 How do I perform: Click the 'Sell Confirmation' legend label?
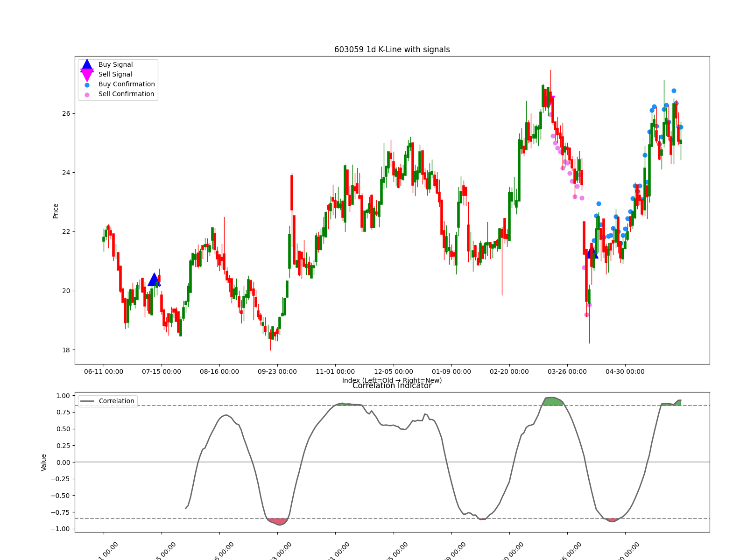[126, 94]
